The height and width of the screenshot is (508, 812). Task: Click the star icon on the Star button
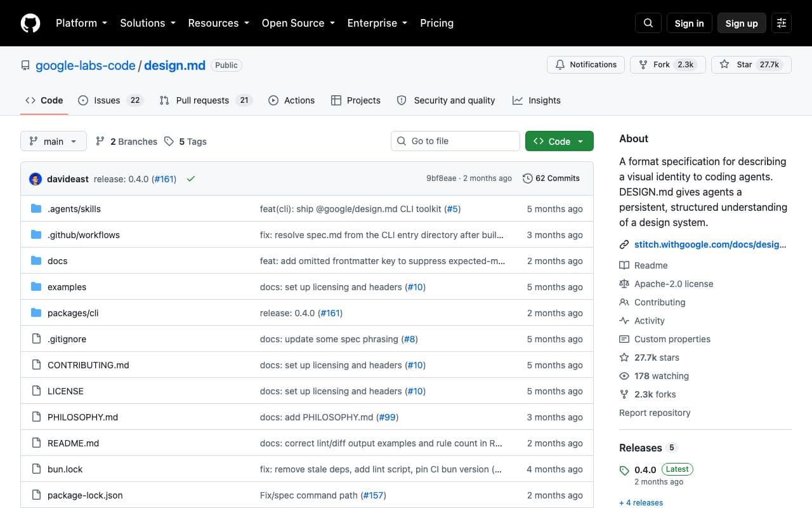(724, 65)
